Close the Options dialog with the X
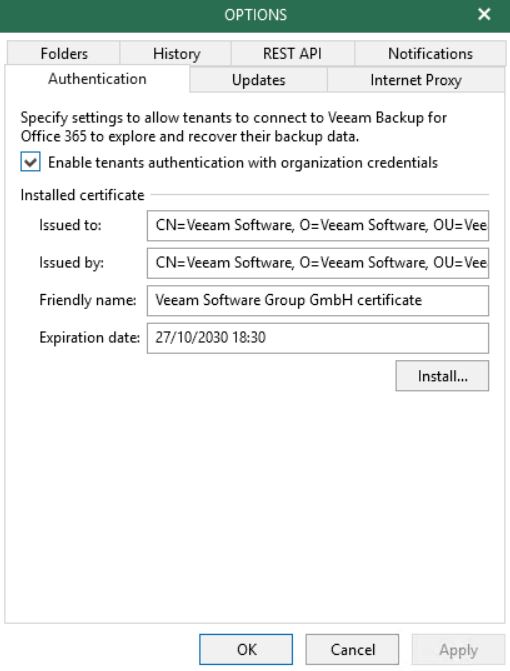This screenshot has height=671, width=510. pyautogui.click(x=484, y=15)
